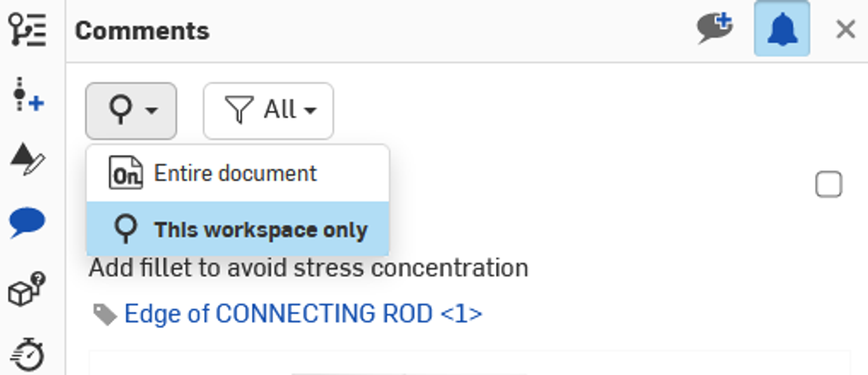Viewport: 868px width, 375px height.
Task: Click the comment text about stress concentration
Action: (309, 267)
